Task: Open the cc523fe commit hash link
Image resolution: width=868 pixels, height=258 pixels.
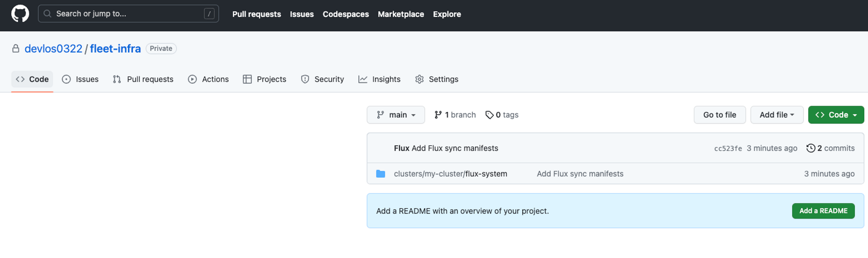Action: pyautogui.click(x=727, y=148)
